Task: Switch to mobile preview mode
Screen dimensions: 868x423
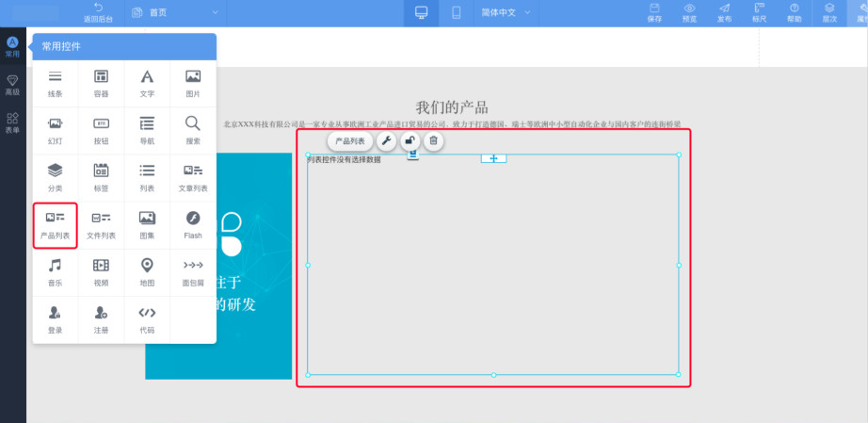Action: pyautogui.click(x=457, y=12)
